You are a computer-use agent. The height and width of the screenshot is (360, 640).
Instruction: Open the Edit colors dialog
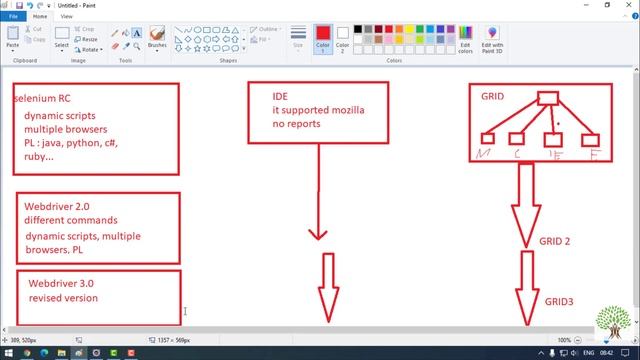pyautogui.click(x=465, y=39)
